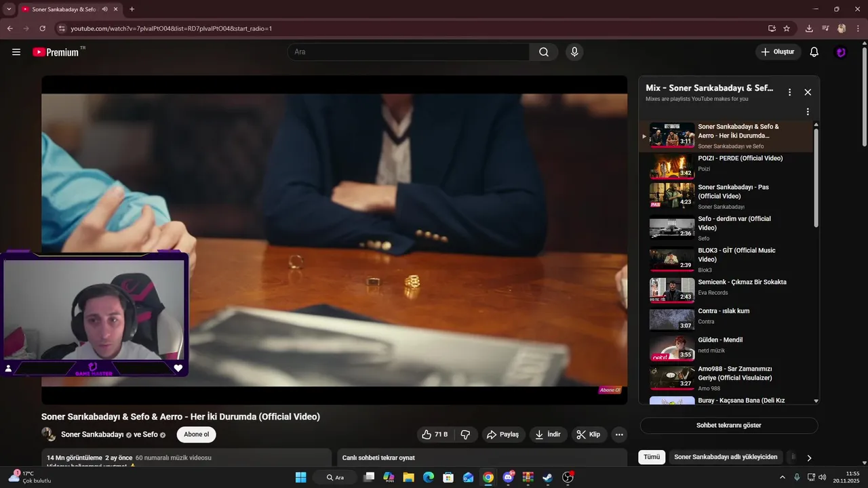Screen dimensions: 868x488
Task: Open the notifications bell
Action: 814,52
